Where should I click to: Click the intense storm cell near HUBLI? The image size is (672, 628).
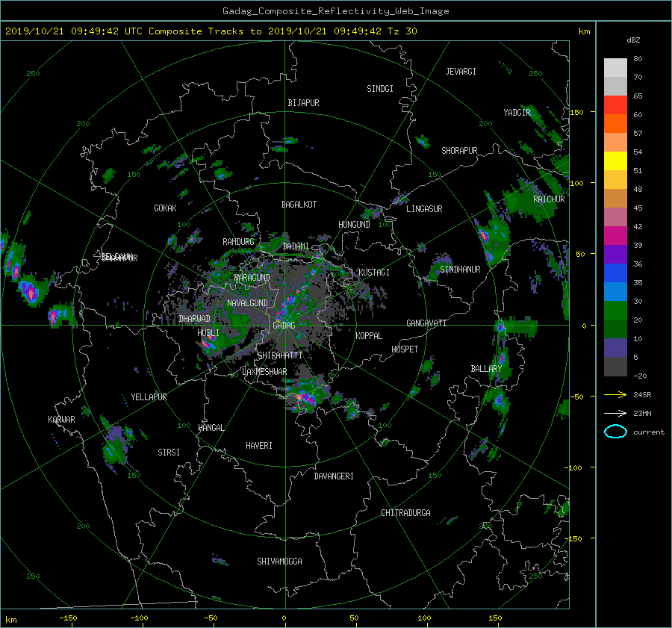208,344
